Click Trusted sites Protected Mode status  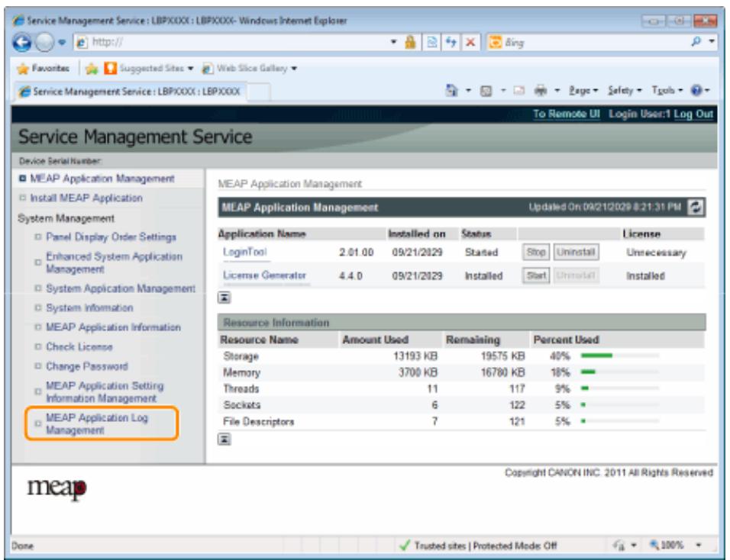click(485, 546)
